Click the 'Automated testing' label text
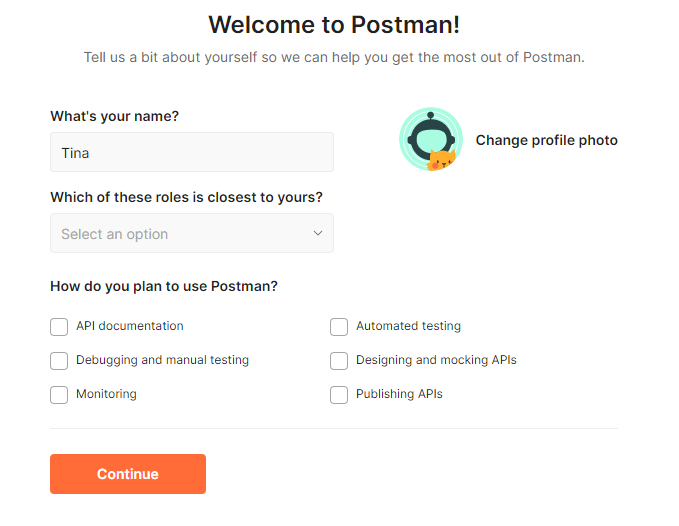This screenshot has width=679, height=526. coord(408,326)
